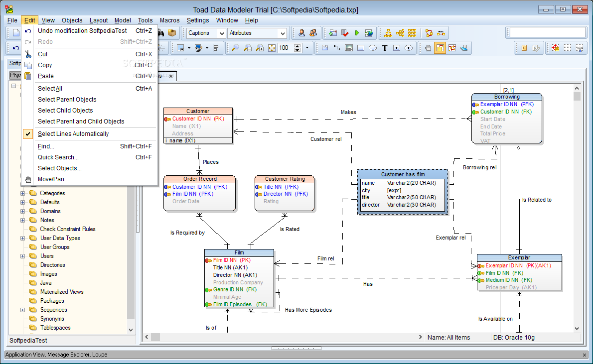
Task: Expand the User Data Types node
Action: click(x=23, y=238)
